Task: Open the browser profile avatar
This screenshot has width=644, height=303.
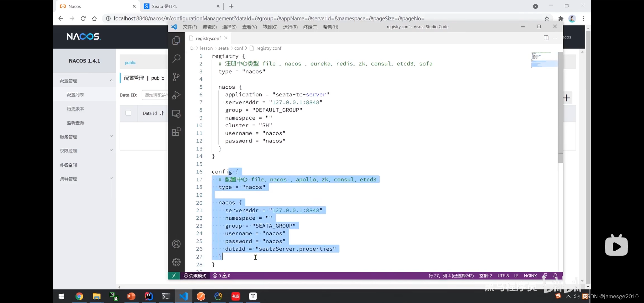Action: [572, 18]
